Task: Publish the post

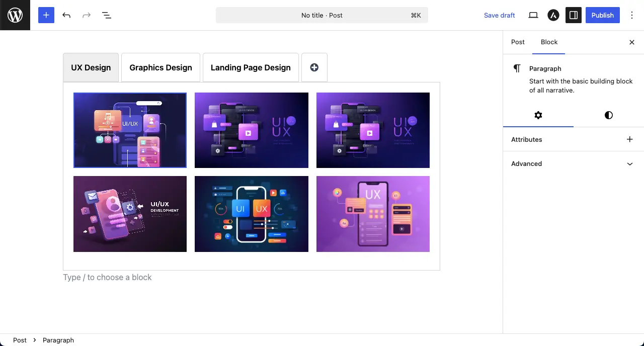Action: coord(602,15)
